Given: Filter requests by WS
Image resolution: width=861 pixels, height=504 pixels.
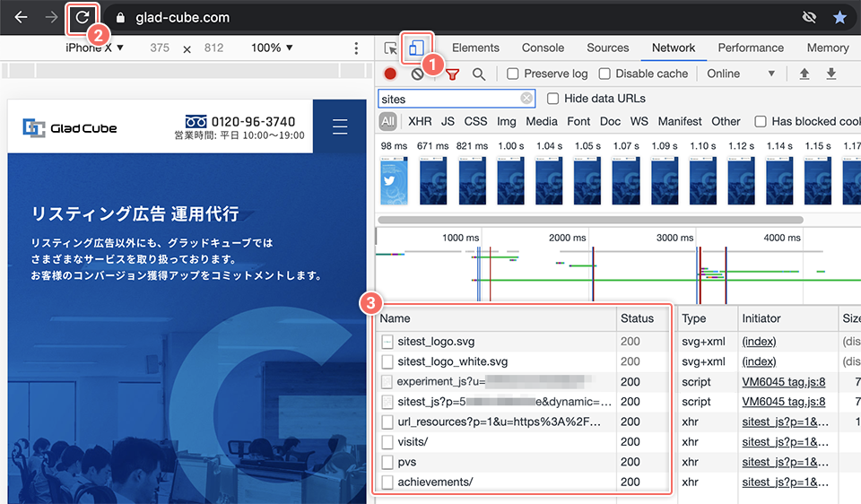Looking at the screenshot, I should (639, 121).
